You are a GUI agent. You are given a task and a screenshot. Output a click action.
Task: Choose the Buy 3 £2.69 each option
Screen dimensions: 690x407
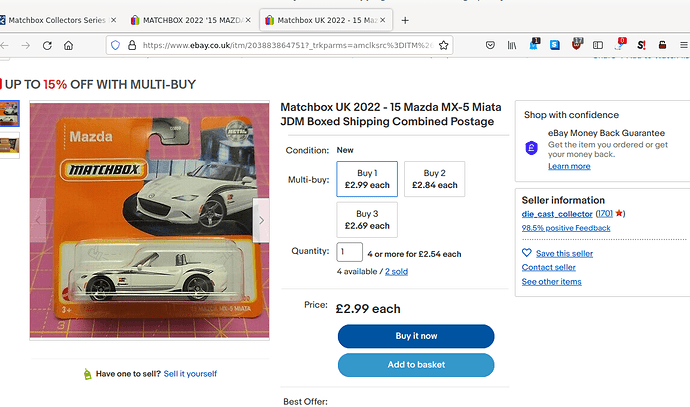point(367,220)
